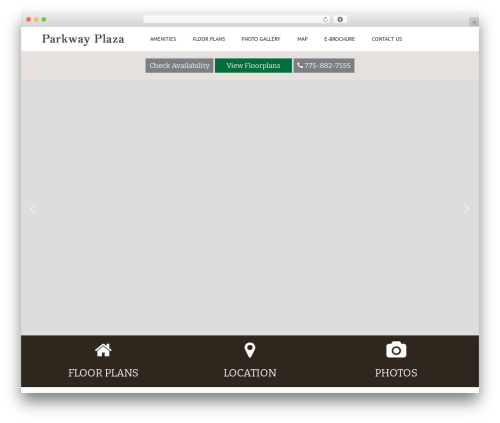Go to Contact Us page

(387, 39)
